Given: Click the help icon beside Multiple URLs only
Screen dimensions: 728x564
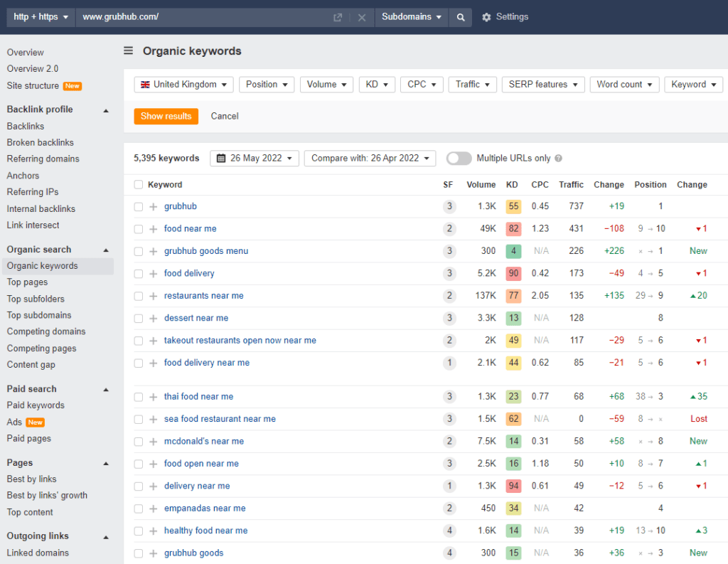Looking at the screenshot, I should 559,159.
